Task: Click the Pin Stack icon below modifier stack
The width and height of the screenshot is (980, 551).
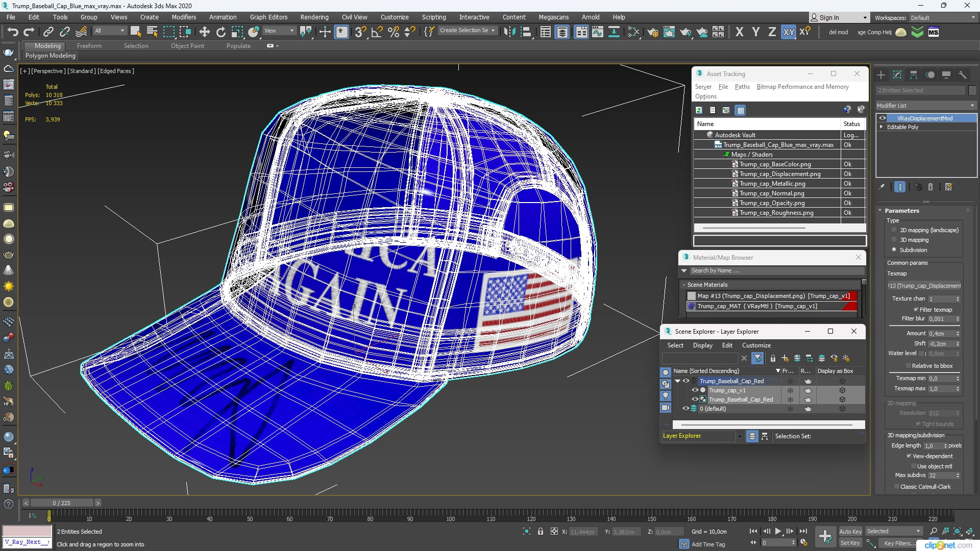Action: click(881, 187)
